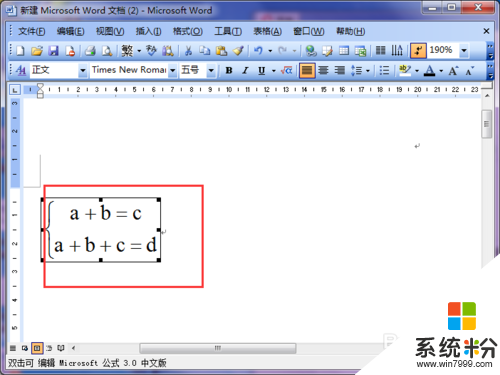Toggle justified alignment button
Image resolution: width=500 pixels, height=375 pixels.
[x=307, y=71]
